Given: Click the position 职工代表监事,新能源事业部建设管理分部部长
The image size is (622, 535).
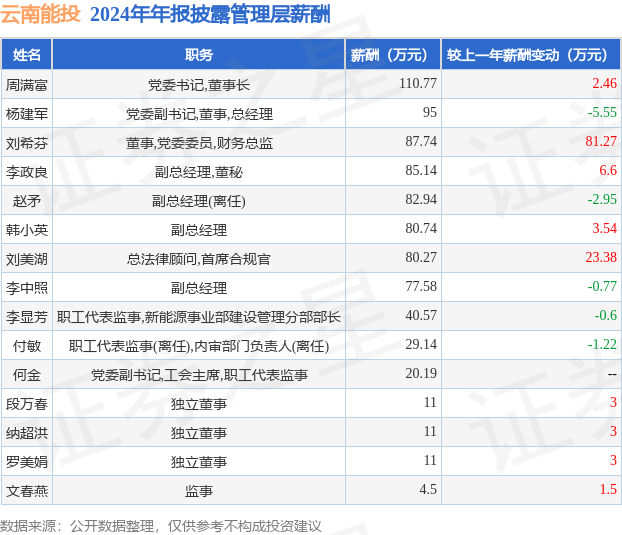Looking at the screenshot, I should point(199,316).
